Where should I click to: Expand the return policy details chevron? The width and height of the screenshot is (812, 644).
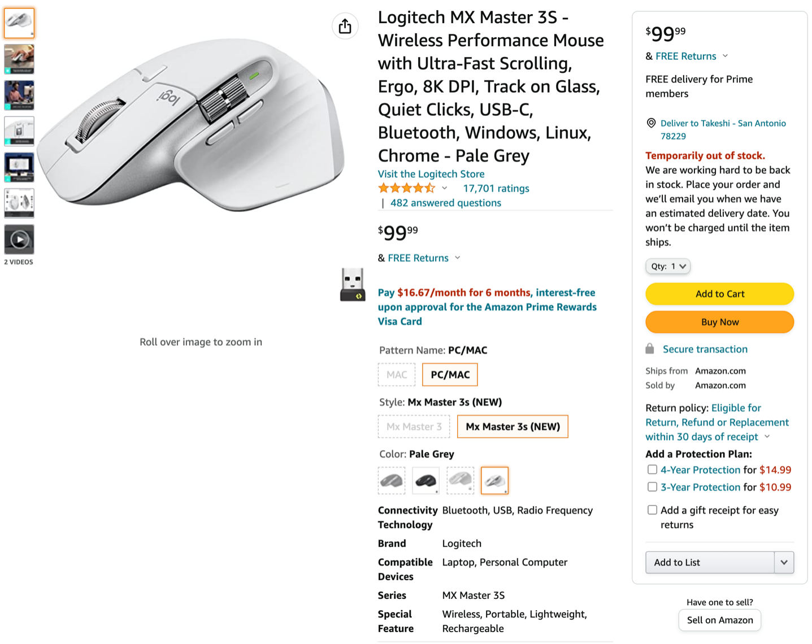click(x=767, y=437)
